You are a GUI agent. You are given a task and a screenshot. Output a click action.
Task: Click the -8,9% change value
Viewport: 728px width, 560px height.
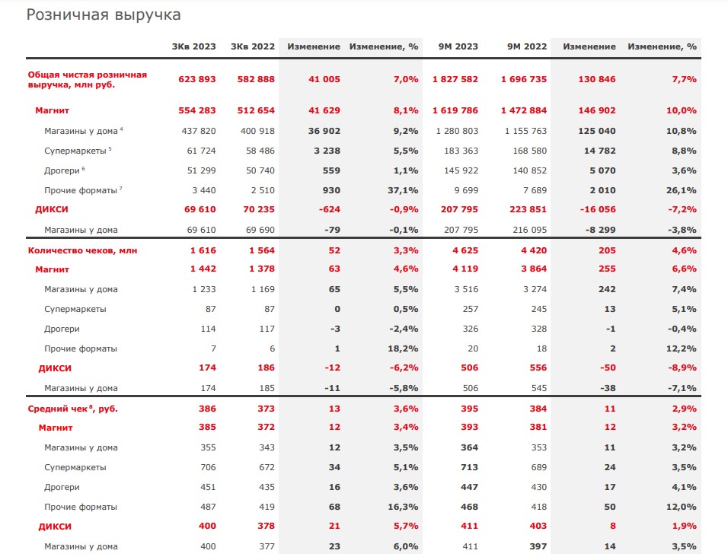[x=682, y=368]
